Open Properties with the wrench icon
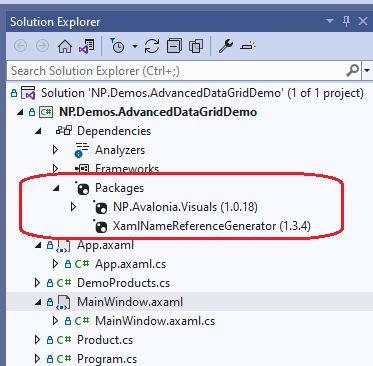 (x=226, y=46)
